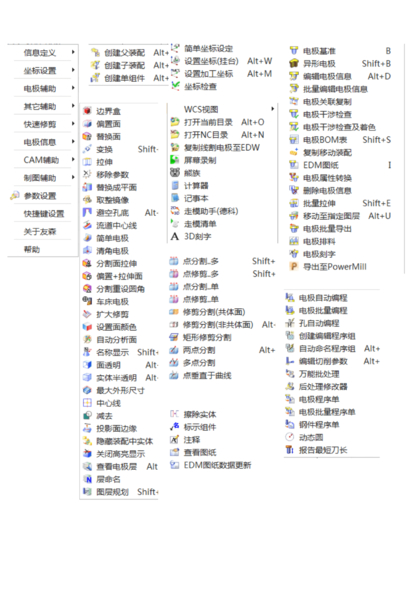The image size is (415, 600).
Task: Click the 创建父装配 icon
Action: [95, 52]
